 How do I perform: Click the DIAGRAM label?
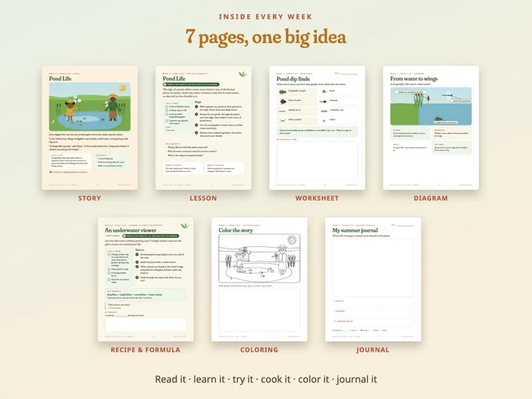(x=431, y=198)
